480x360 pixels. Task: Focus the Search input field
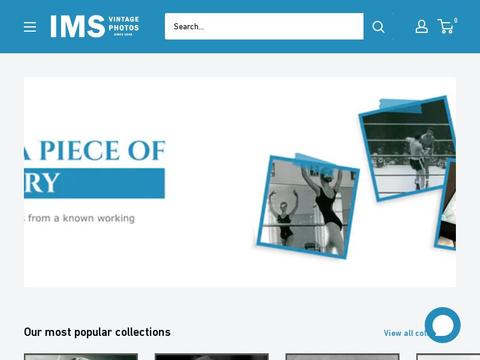tap(264, 26)
